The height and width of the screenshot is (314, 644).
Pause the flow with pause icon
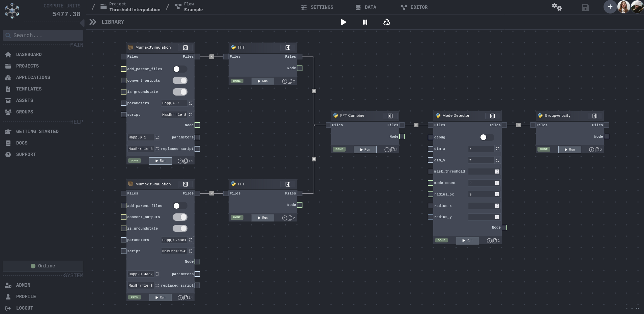(365, 22)
